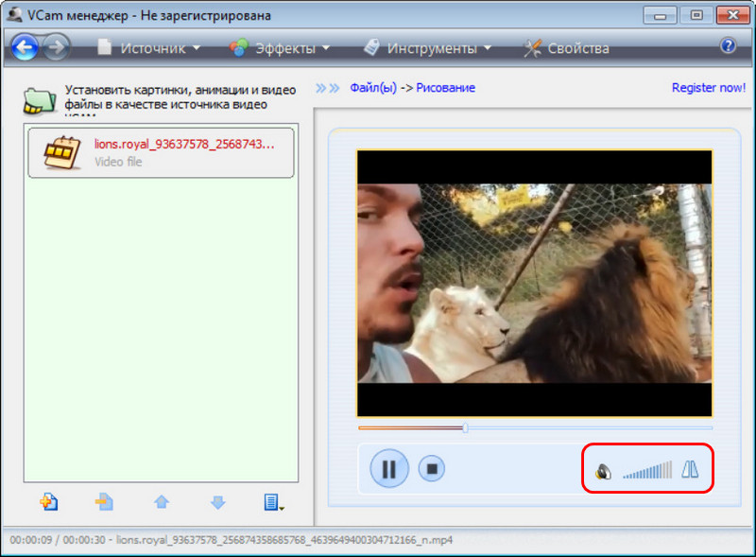Mute audio with the speaker icon
Viewport: 756px width, 557px height.
tap(603, 471)
